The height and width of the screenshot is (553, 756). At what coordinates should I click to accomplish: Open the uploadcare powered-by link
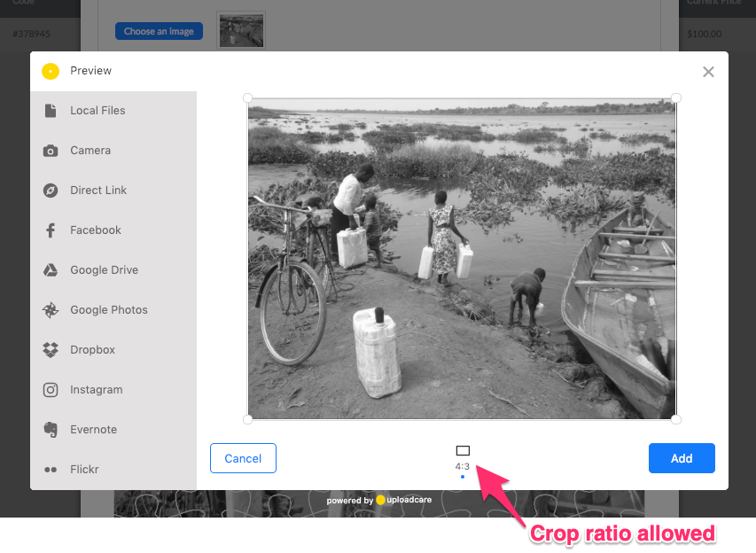point(379,500)
